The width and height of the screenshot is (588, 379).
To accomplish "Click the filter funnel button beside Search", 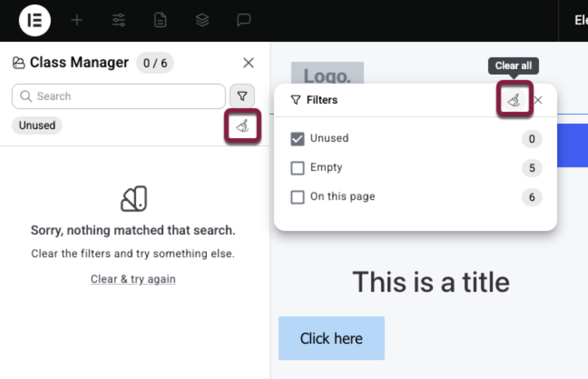I will tap(242, 96).
